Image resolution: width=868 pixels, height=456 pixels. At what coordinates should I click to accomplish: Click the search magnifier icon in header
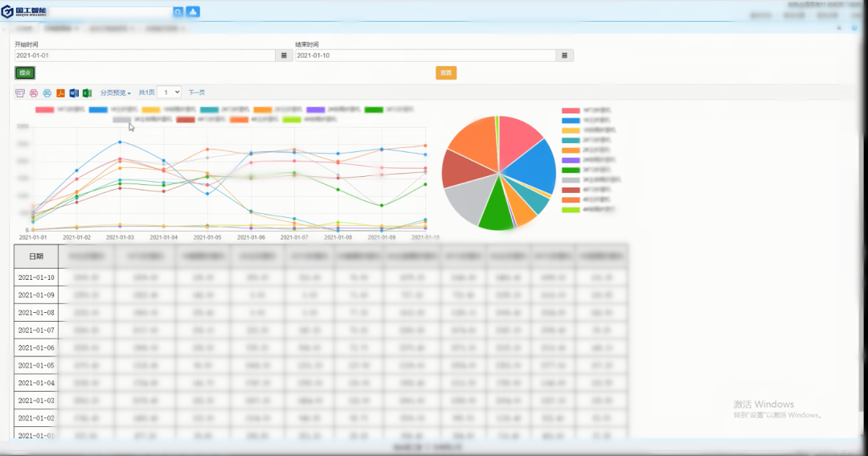tap(178, 11)
